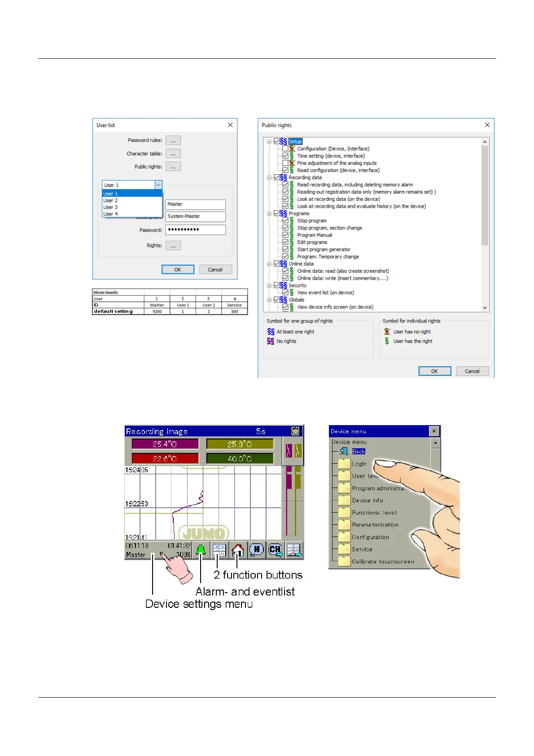The width and height of the screenshot is (534, 756).
Task: Uncheck View device info screen
Action: tap(285, 307)
